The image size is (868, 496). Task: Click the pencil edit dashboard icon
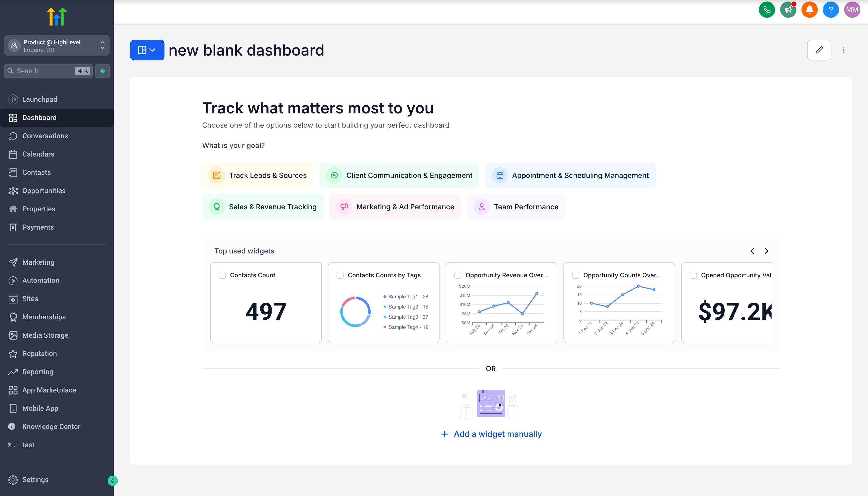click(x=819, y=50)
